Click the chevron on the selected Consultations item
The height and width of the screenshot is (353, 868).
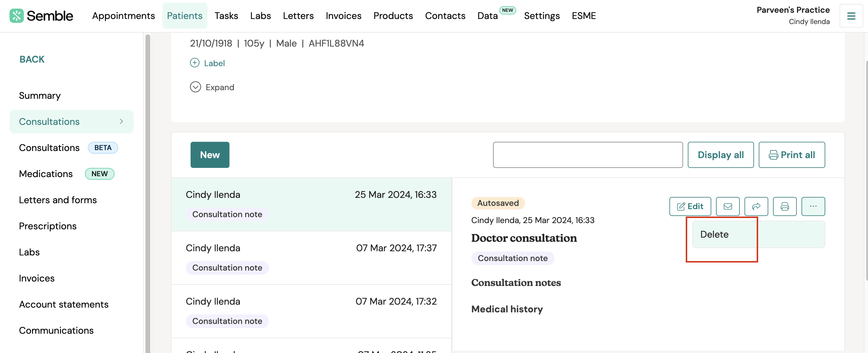(x=121, y=121)
